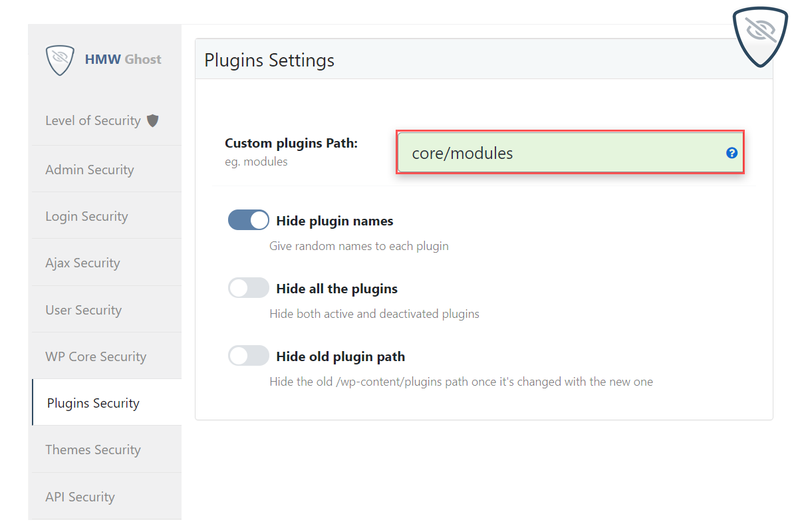The width and height of the screenshot is (798, 532).
Task: Go to Admin Security settings
Action: (x=90, y=170)
